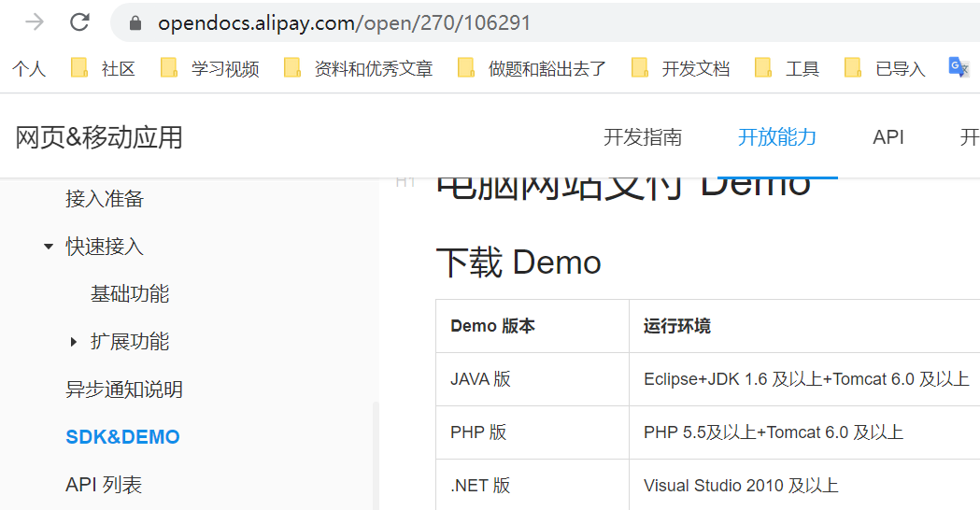Go to 网页&移动应用 home title
The width and height of the screenshot is (980, 510).
coord(99,137)
